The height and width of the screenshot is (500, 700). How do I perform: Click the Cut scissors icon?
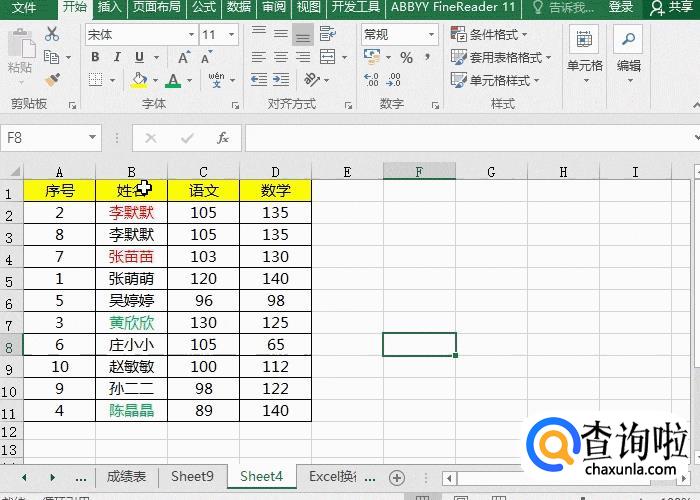pyautogui.click(x=52, y=34)
